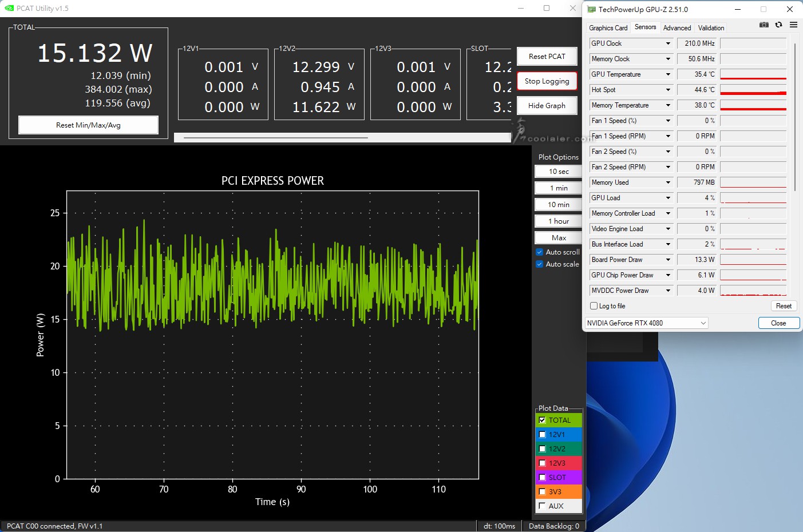The width and height of the screenshot is (803, 532).
Task: Enable Log to file in GPU-Z
Action: (x=594, y=306)
